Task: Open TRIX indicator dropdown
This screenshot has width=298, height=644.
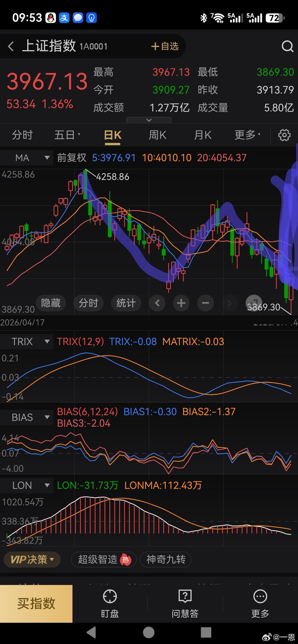Action: pos(26,341)
